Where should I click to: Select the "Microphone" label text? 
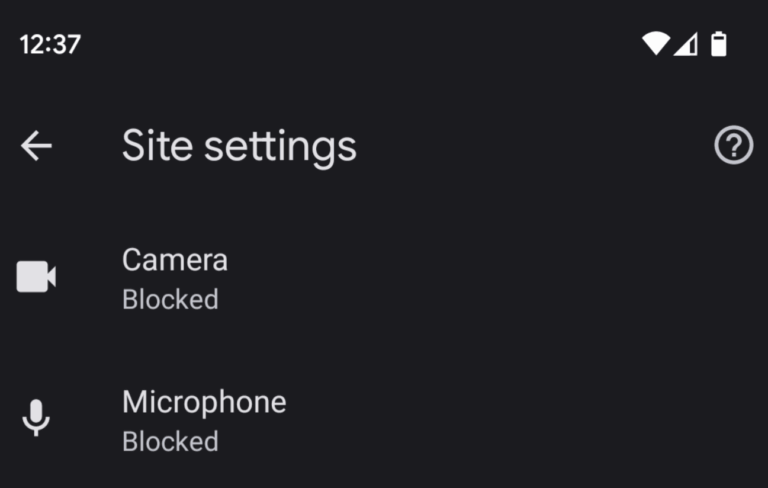tap(204, 402)
